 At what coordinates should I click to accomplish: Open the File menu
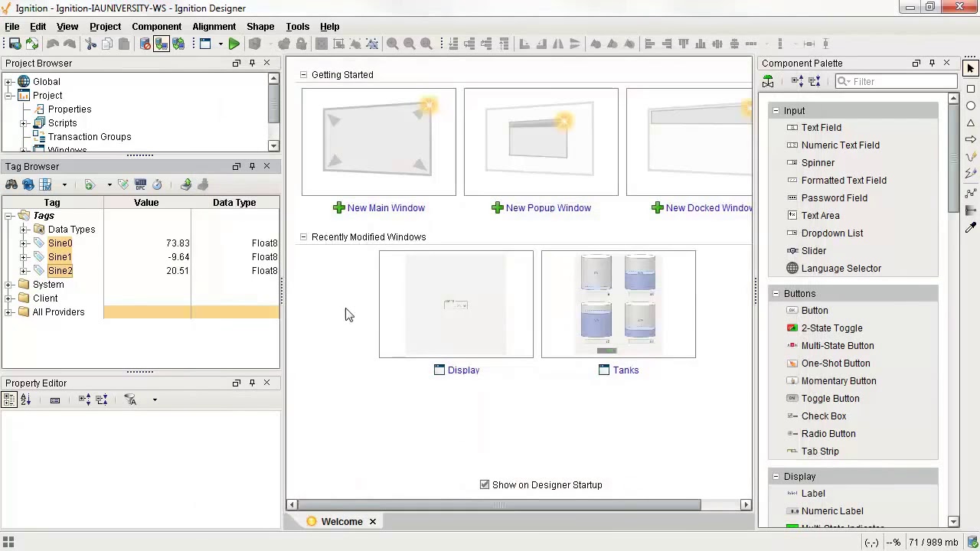[12, 26]
